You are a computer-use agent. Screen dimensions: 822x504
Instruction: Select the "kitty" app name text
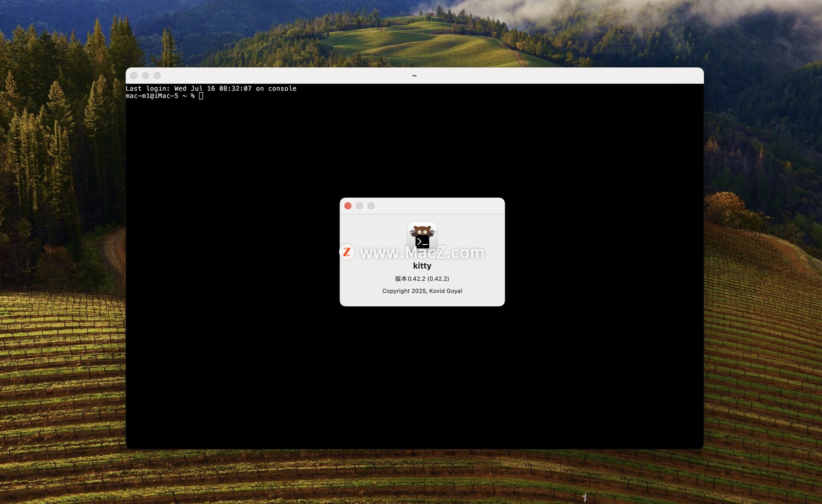coord(422,266)
